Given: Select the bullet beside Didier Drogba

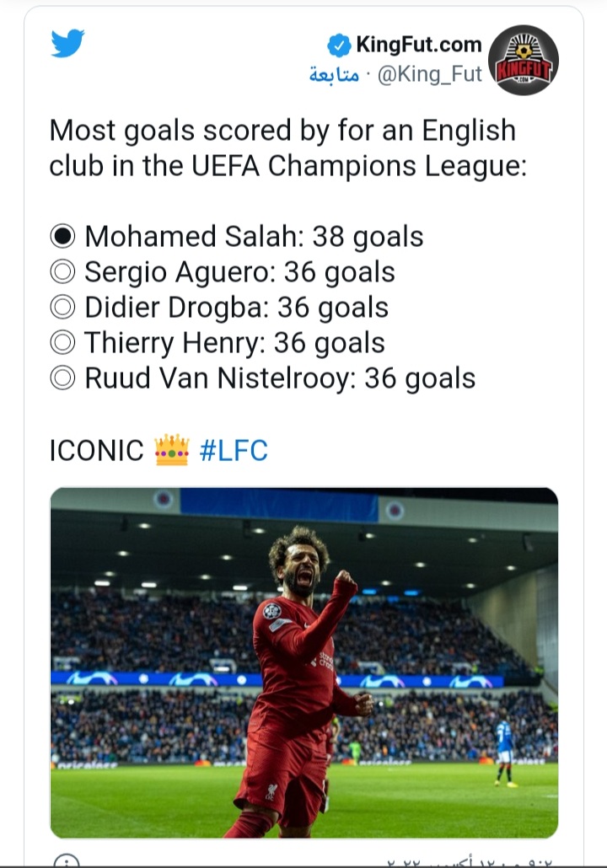Looking at the screenshot, I should point(63,308).
